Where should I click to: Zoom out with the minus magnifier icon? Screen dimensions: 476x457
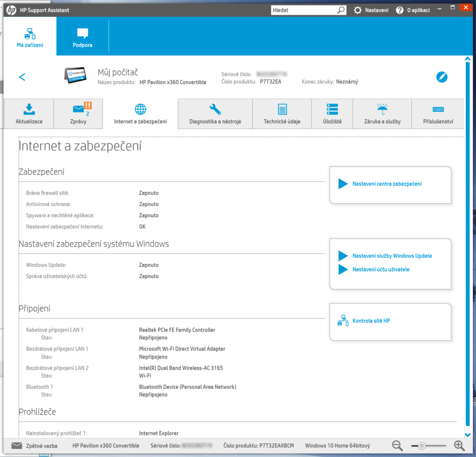pos(397,445)
